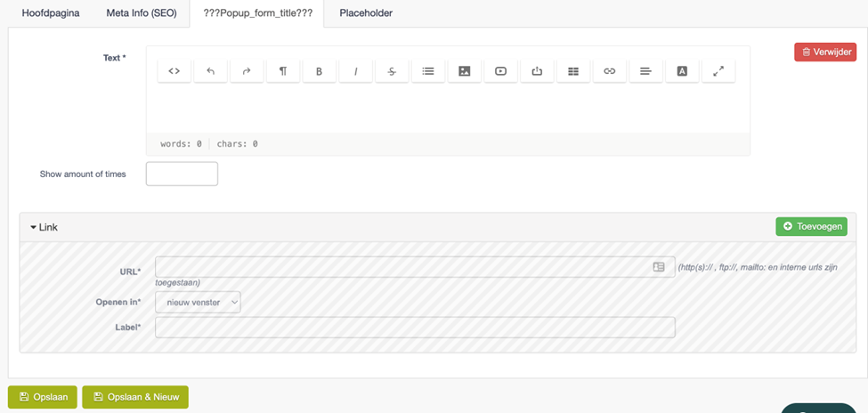The width and height of the screenshot is (868, 413).
Task: Save with the Opslaan button
Action: 43,397
